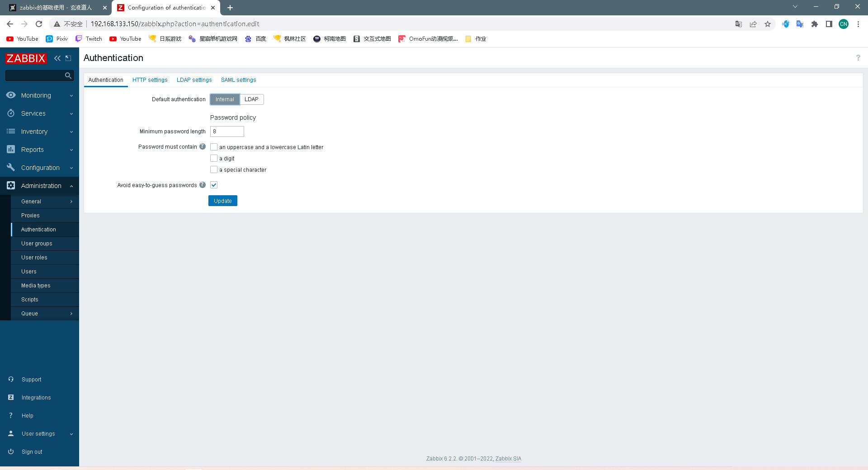This screenshot has height=470, width=868.
Task: Switch to HTTP settings tab
Action: tap(150, 80)
